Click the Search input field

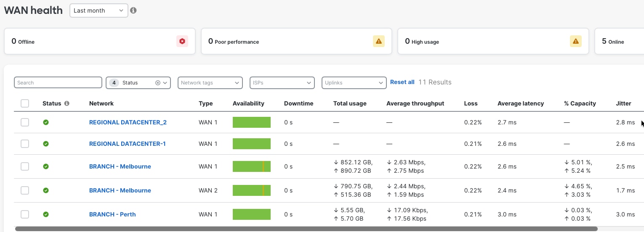[x=58, y=83]
